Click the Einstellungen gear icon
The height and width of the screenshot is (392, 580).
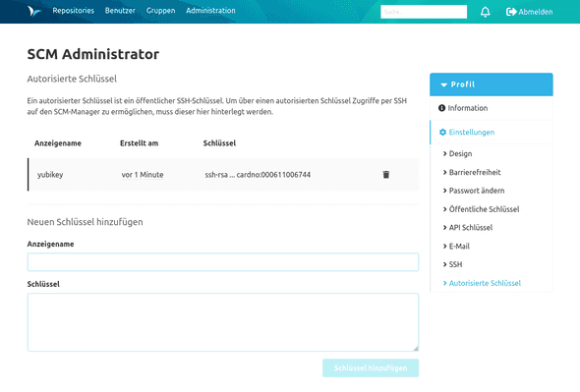click(442, 132)
